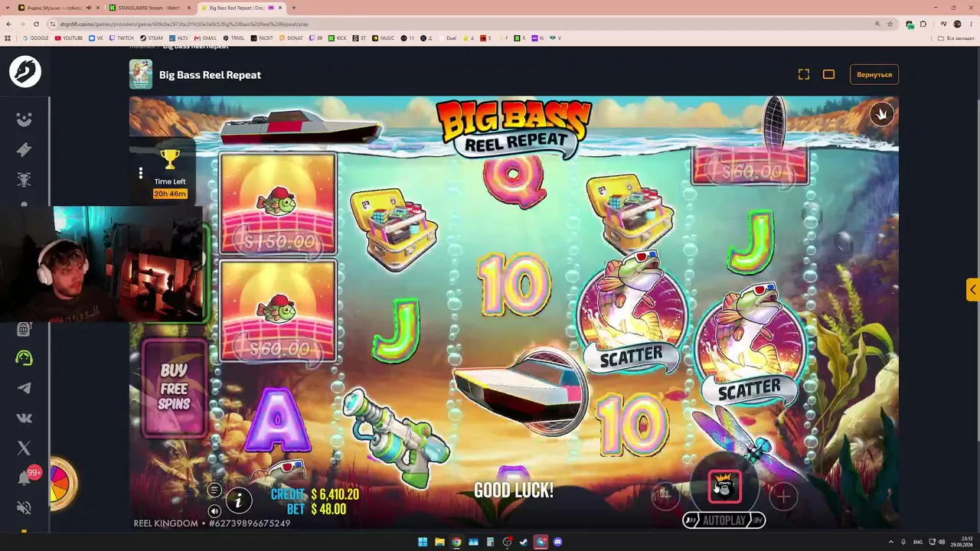Open the Chrome three-dot menu
This screenshot has width=980, height=551.
(972, 24)
